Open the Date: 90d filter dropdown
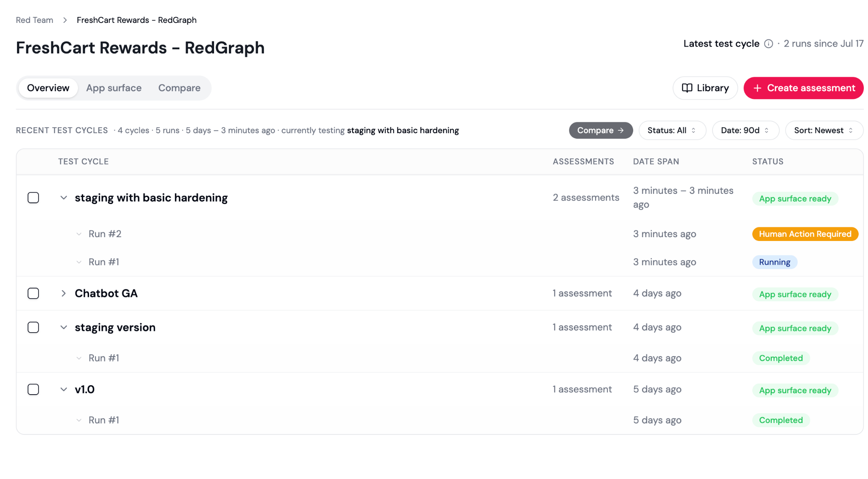 [x=746, y=130]
